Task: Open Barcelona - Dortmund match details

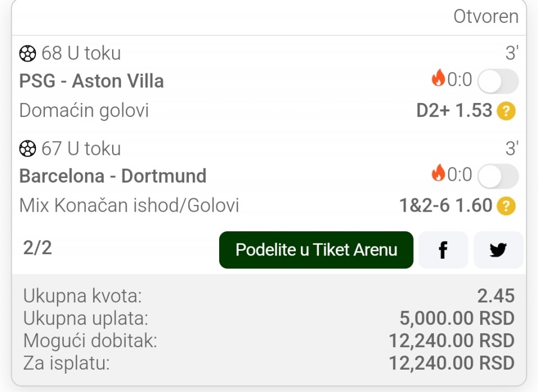Action: [x=113, y=176]
